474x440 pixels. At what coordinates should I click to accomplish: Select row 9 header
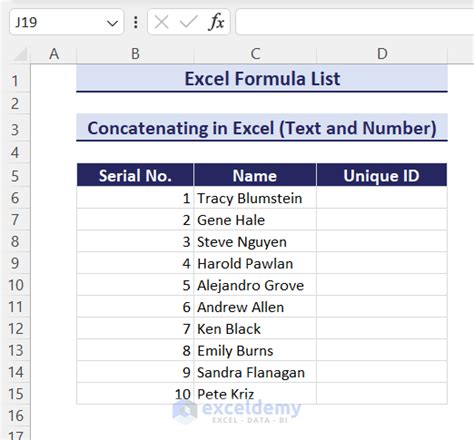tap(15, 263)
